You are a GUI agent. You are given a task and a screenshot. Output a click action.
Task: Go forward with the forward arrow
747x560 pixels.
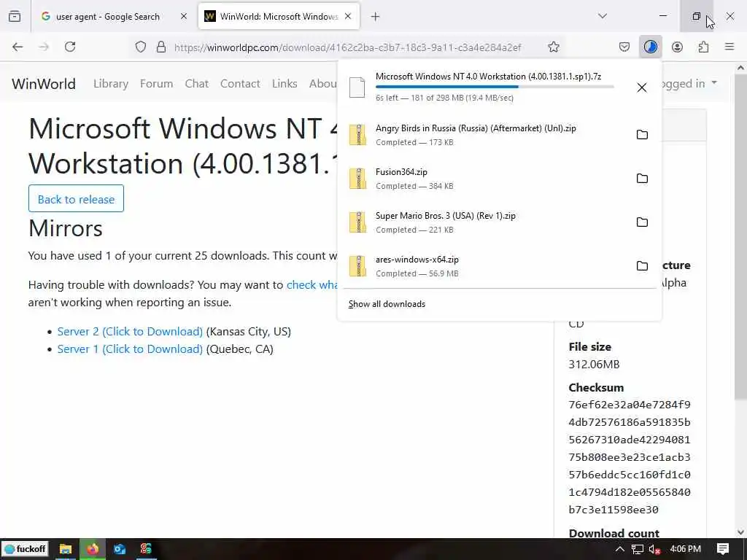click(x=44, y=47)
